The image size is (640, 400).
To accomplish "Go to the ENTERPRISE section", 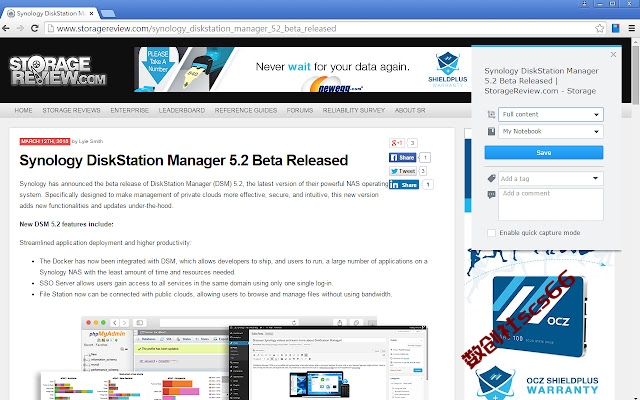I will 129,110.
